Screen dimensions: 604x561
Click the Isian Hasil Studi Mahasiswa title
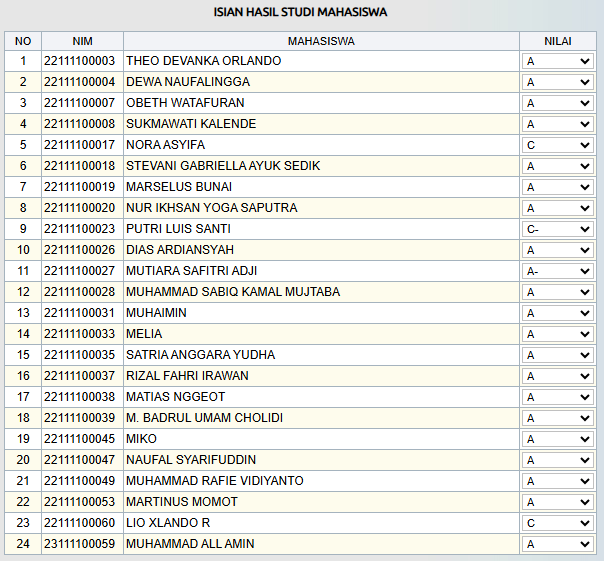click(x=301, y=13)
